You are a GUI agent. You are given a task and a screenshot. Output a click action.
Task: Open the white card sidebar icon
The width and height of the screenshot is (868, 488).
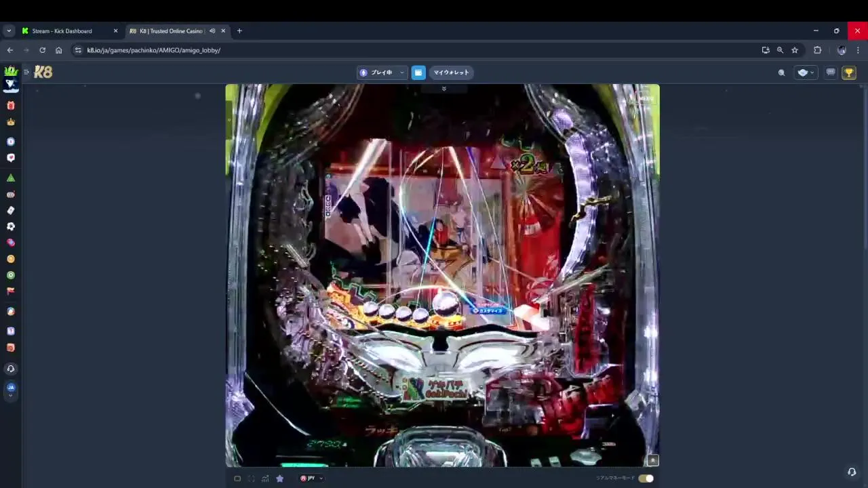coord(10,210)
